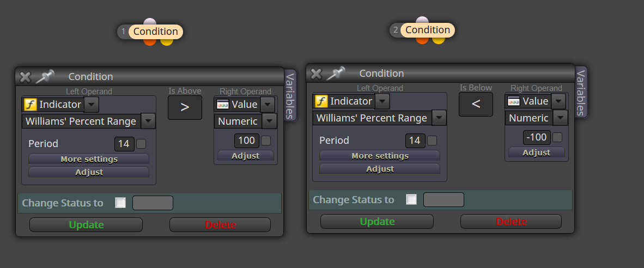Open the Numeric dropdown in left panel
The image size is (644, 268).
coord(270,121)
